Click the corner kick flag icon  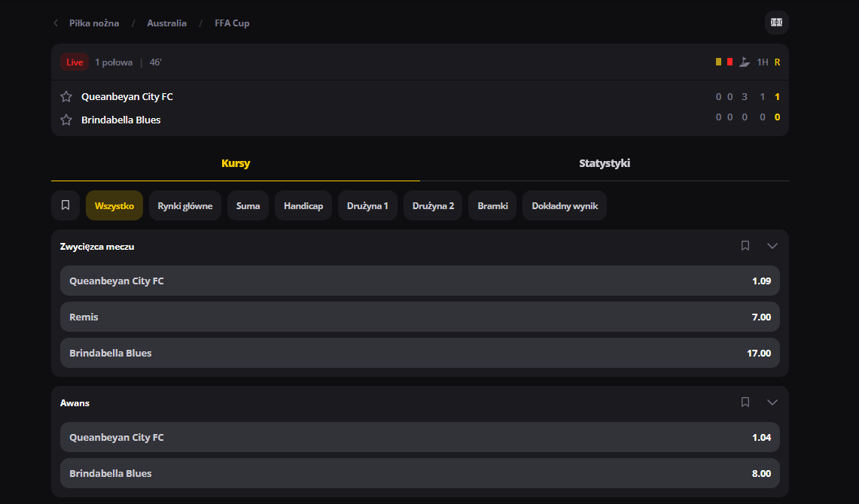point(744,62)
